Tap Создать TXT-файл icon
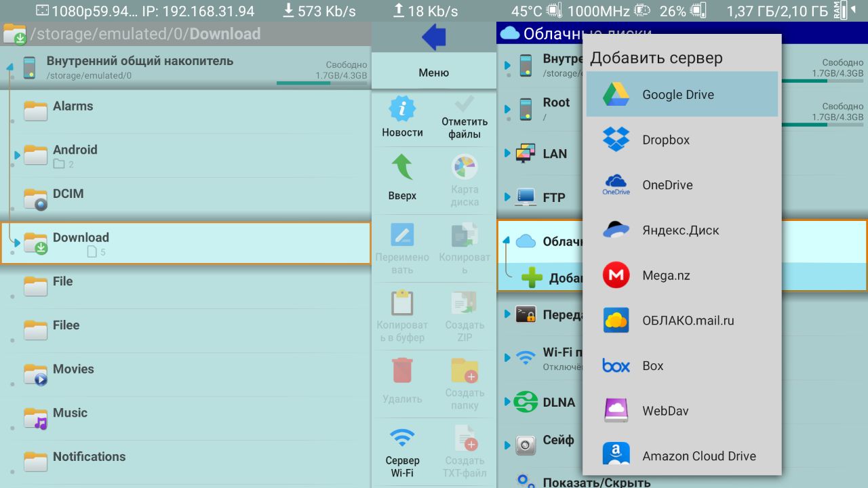This screenshot has width=868, height=488. 465,438
